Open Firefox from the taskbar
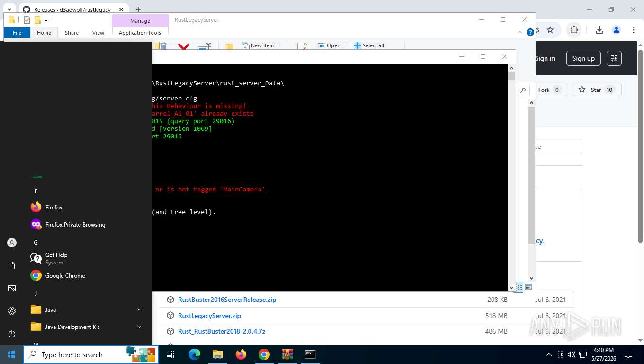 (241, 355)
